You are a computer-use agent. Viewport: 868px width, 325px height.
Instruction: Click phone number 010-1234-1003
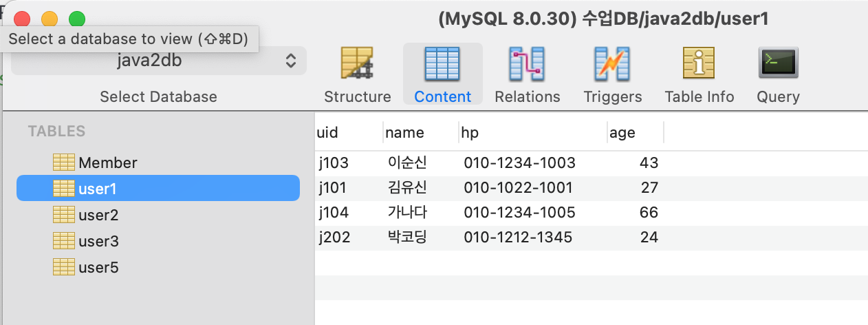pyautogui.click(x=519, y=163)
